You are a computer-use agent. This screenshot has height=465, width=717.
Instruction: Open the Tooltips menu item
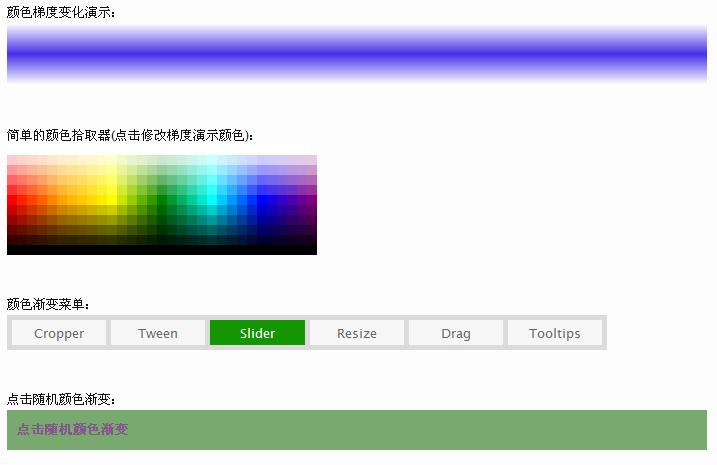click(x=555, y=333)
